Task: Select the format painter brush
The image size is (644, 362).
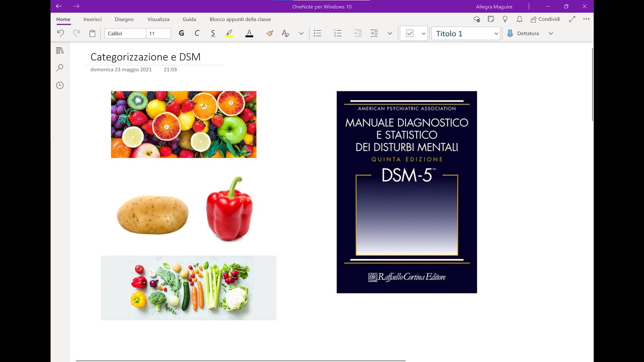Action: click(270, 33)
